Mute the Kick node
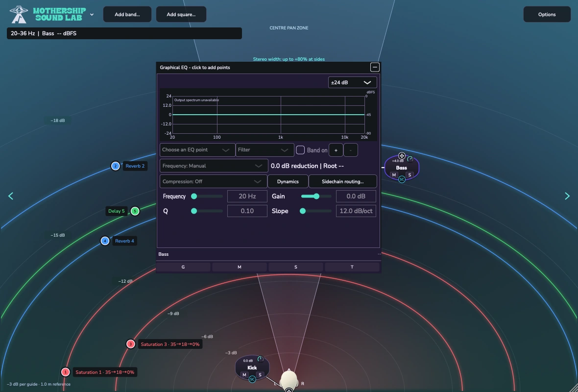578x392 pixels. click(x=244, y=375)
